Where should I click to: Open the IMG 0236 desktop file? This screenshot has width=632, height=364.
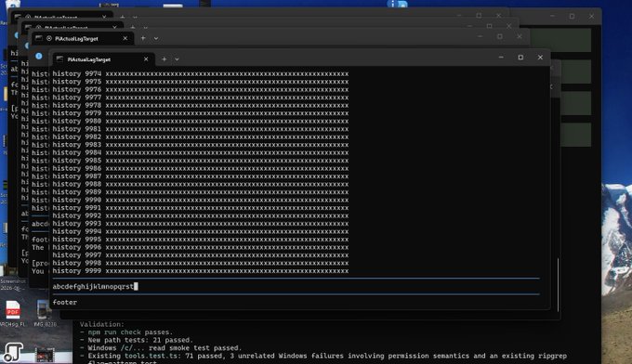[45, 313]
